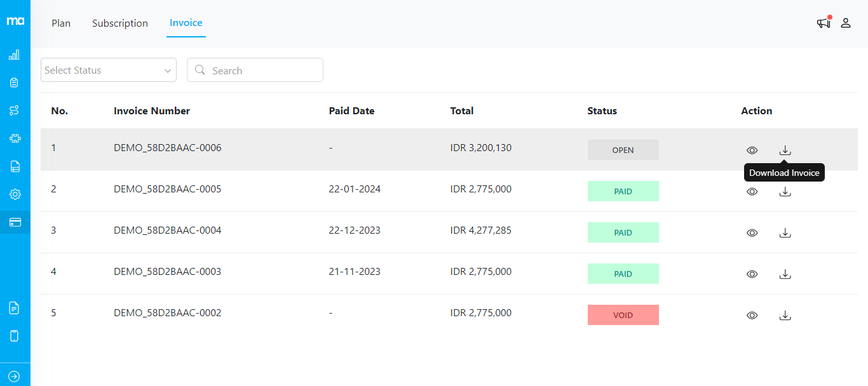Open the analytics bar chart sidebar icon

tap(14, 55)
